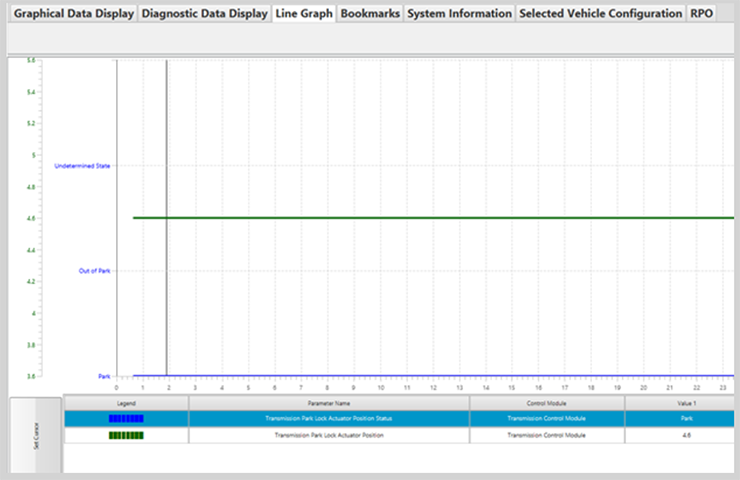The height and width of the screenshot is (480, 740).
Task: Click the Legend column header
Action: (126, 402)
